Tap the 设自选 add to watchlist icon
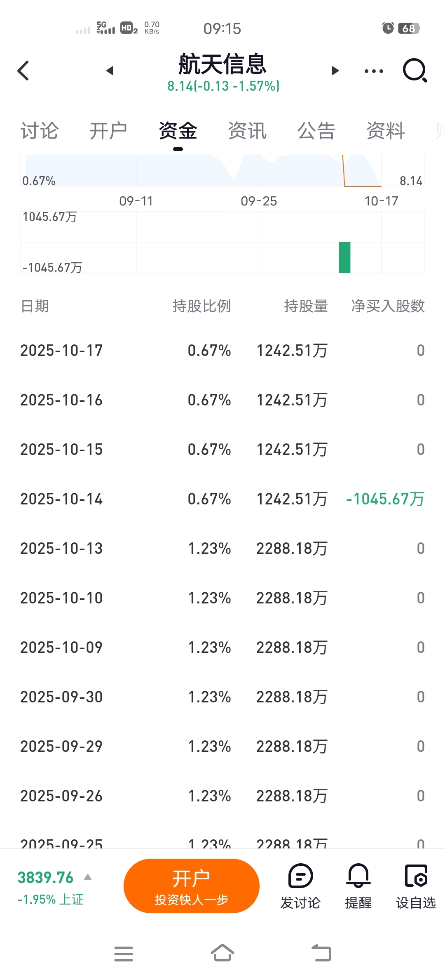The width and height of the screenshot is (445, 980). tap(416, 876)
